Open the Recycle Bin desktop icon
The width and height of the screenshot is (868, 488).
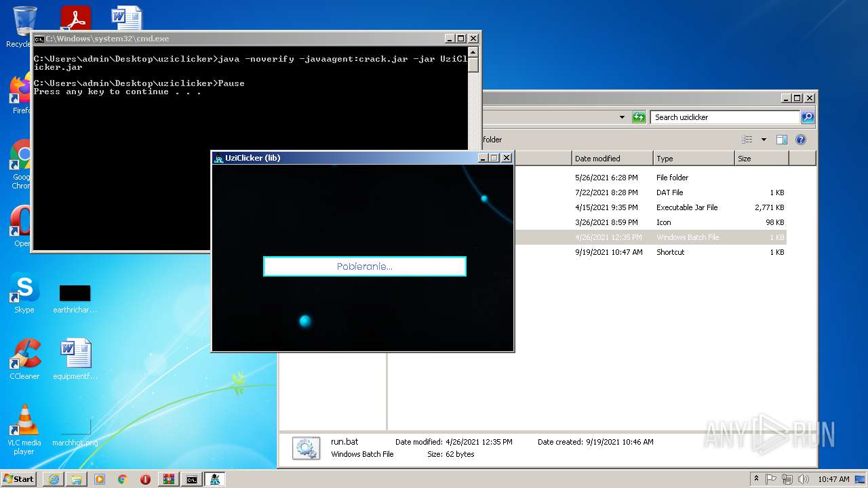pyautogui.click(x=24, y=20)
